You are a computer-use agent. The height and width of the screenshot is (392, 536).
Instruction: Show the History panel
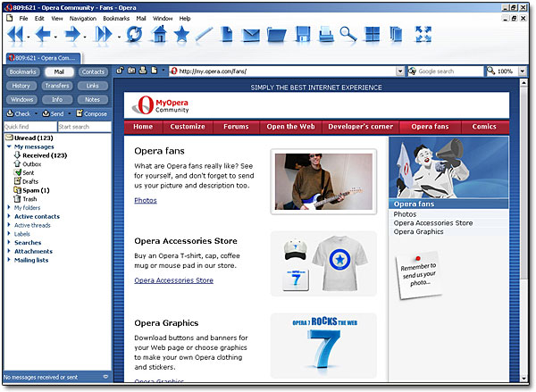point(21,86)
